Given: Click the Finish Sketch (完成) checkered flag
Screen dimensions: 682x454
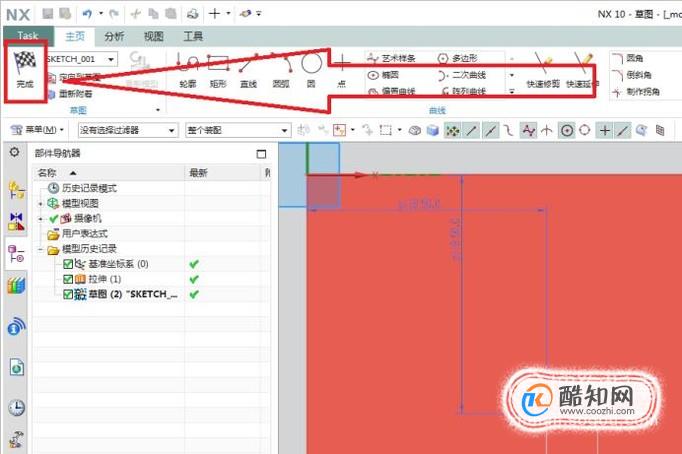Looking at the screenshot, I should click(x=25, y=70).
